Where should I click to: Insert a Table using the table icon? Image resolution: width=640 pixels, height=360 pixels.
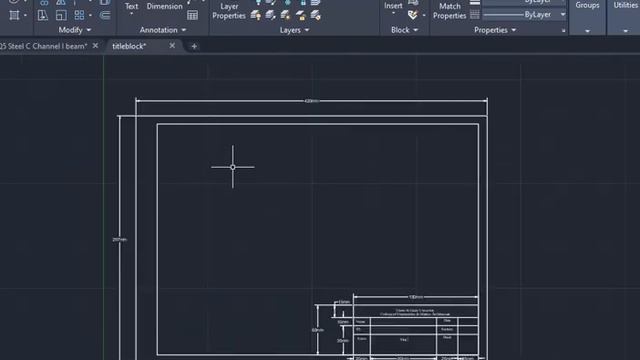(x=192, y=16)
